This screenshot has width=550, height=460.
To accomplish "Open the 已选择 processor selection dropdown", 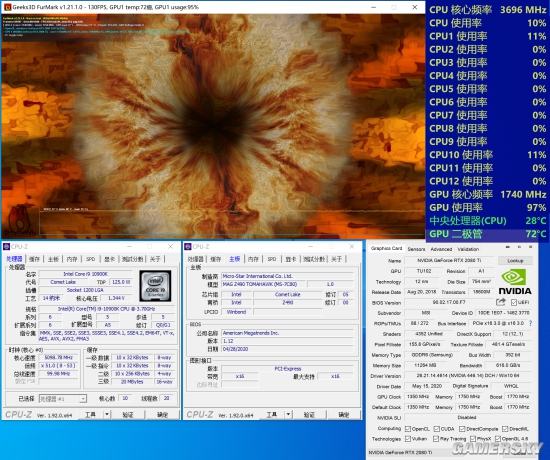I will tap(62, 399).
